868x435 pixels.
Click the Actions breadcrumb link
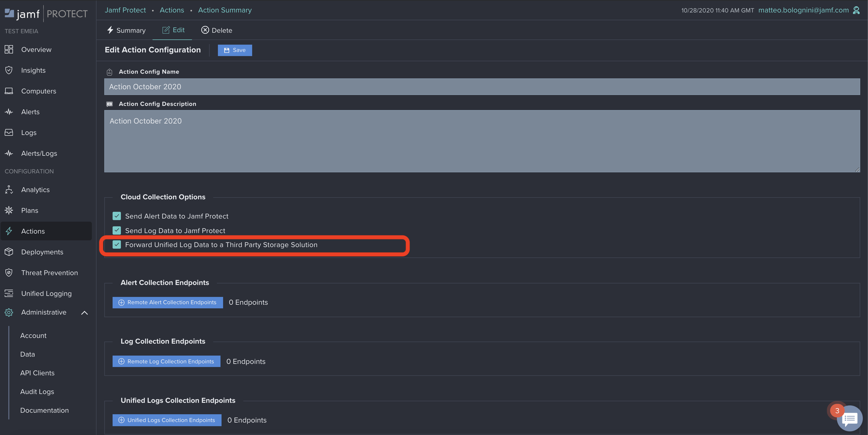(172, 10)
